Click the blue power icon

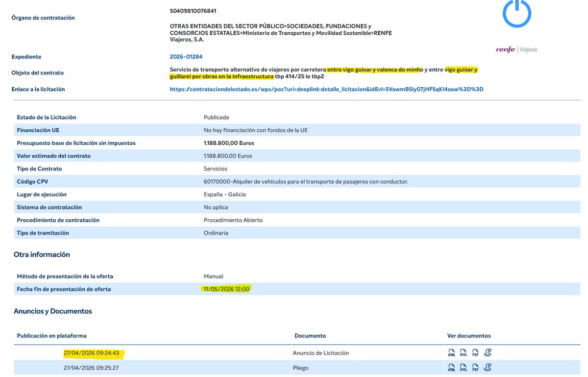point(517,12)
